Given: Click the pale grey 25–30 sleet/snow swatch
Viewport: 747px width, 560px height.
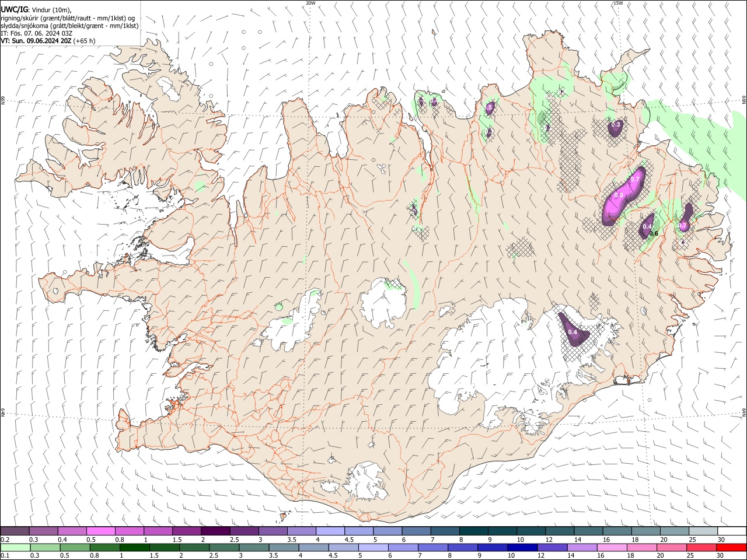Looking at the screenshot, I should point(703,531).
